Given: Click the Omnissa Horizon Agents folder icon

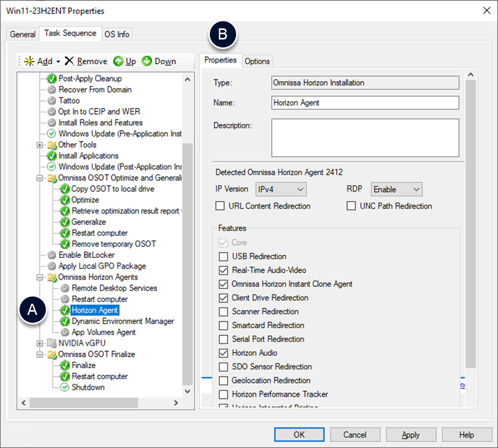Looking at the screenshot, I should (52, 277).
